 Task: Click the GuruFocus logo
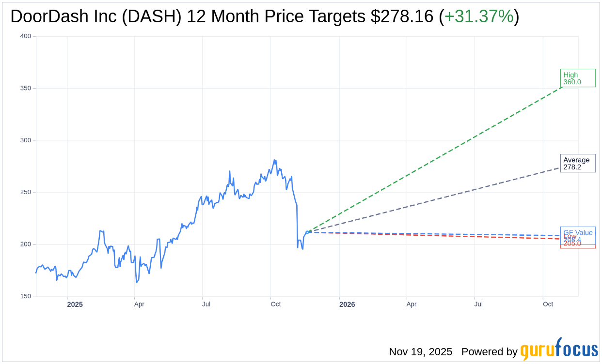pos(559,349)
